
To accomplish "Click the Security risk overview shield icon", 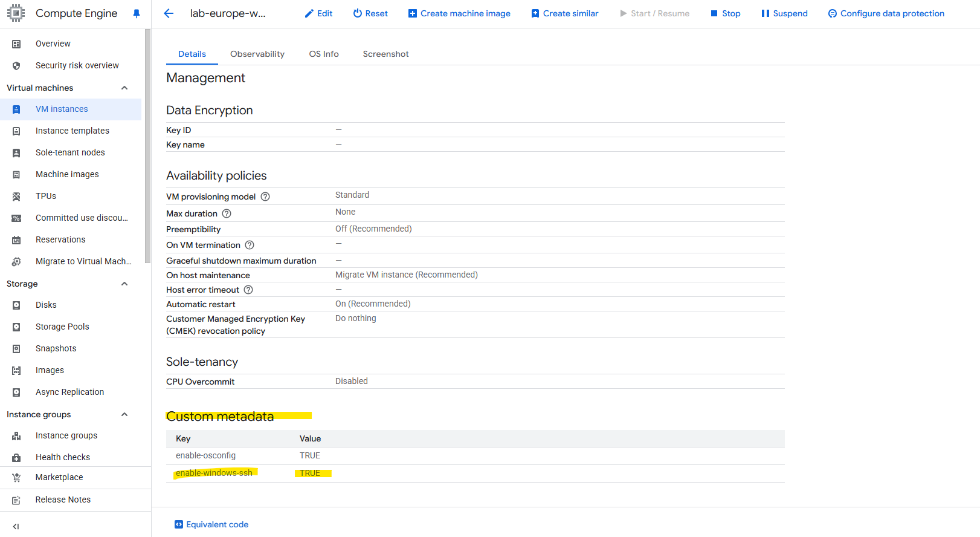I will click(16, 65).
